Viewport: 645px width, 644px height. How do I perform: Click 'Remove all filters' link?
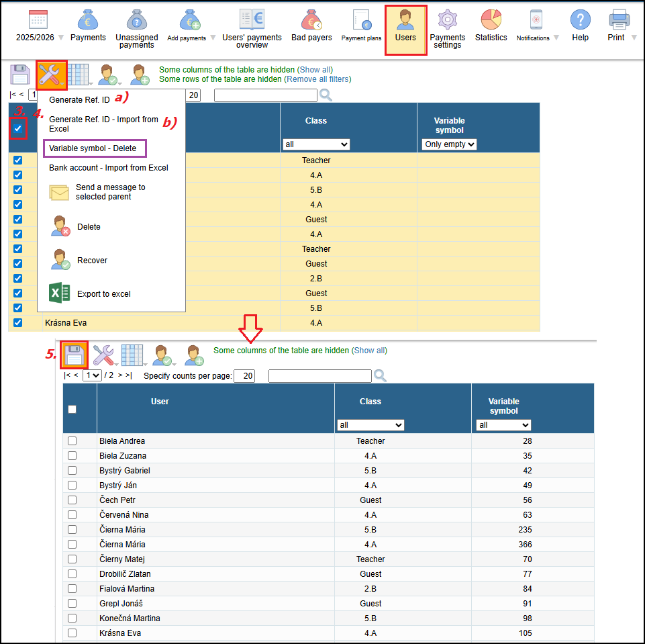pos(317,79)
